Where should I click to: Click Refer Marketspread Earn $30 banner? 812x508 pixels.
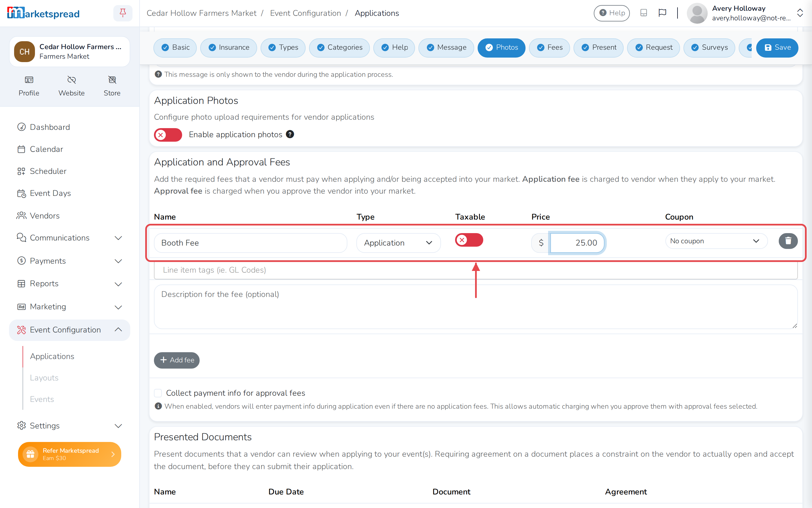pyautogui.click(x=70, y=454)
